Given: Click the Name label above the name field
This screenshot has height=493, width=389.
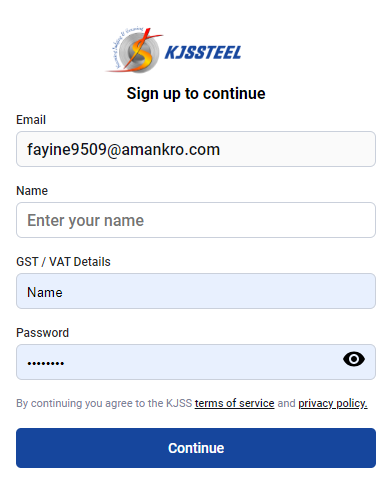Looking at the screenshot, I should (32, 191).
